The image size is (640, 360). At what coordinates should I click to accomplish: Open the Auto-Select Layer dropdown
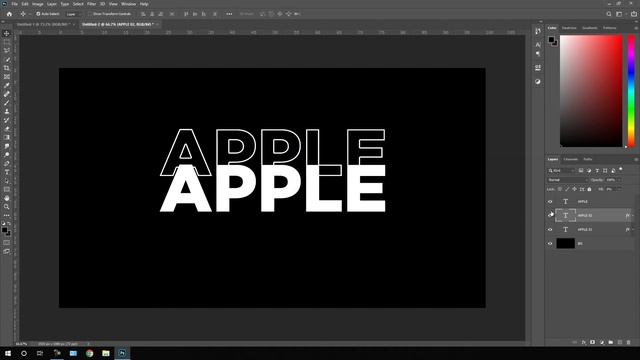click(x=73, y=14)
